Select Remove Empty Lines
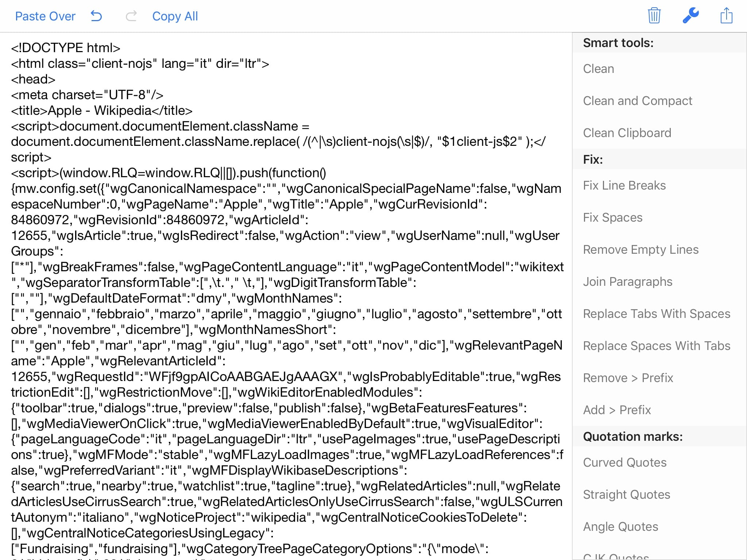This screenshot has width=747, height=560. coord(640,249)
